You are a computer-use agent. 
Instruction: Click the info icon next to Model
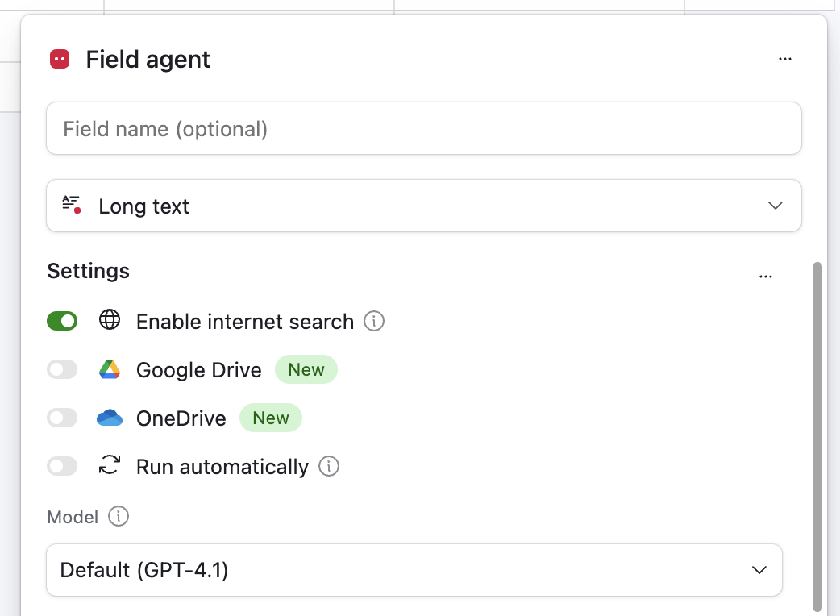[119, 517]
